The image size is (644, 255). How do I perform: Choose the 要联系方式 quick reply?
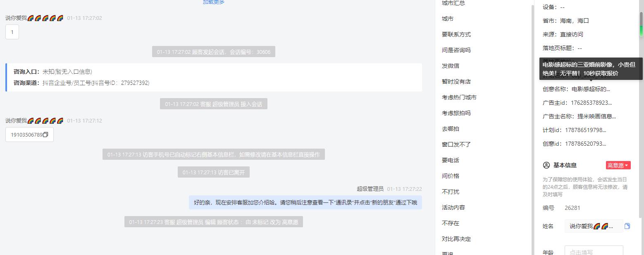[x=456, y=34]
